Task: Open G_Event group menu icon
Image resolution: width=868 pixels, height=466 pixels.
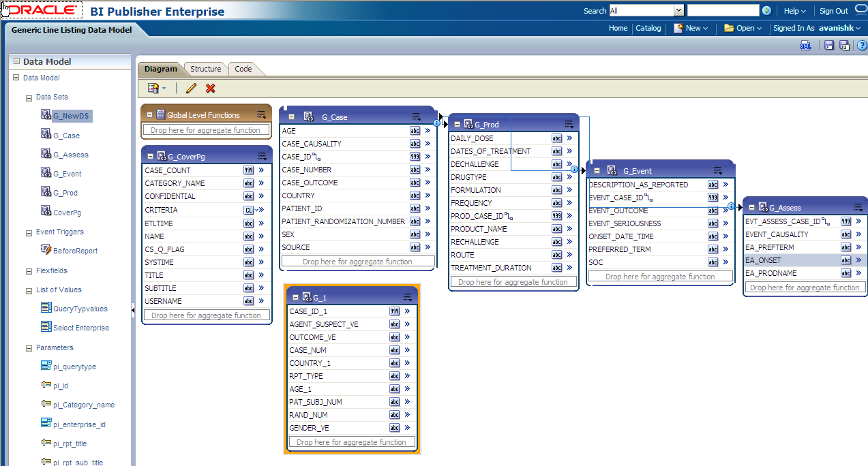Action: pos(717,170)
